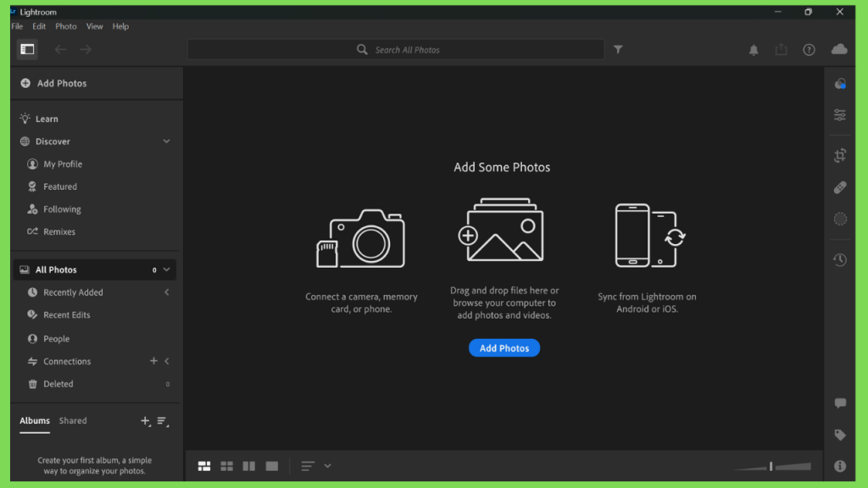
Task: Select the Healing brush tool
Action: click(840, 187)
